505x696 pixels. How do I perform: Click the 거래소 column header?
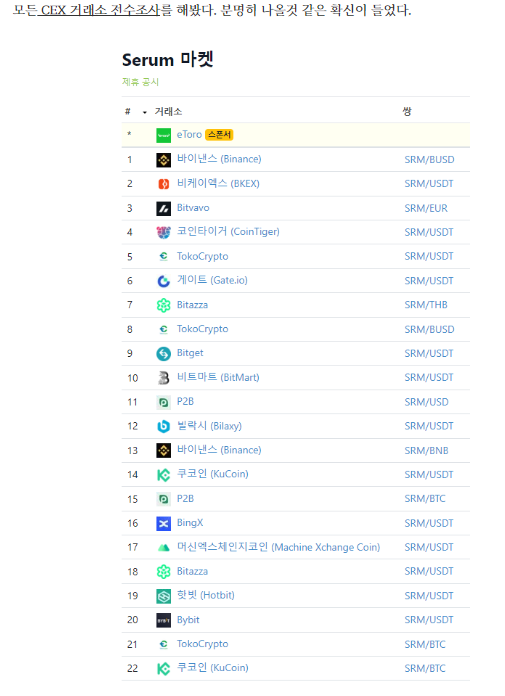pyautogui.click(x=168, y=112)
